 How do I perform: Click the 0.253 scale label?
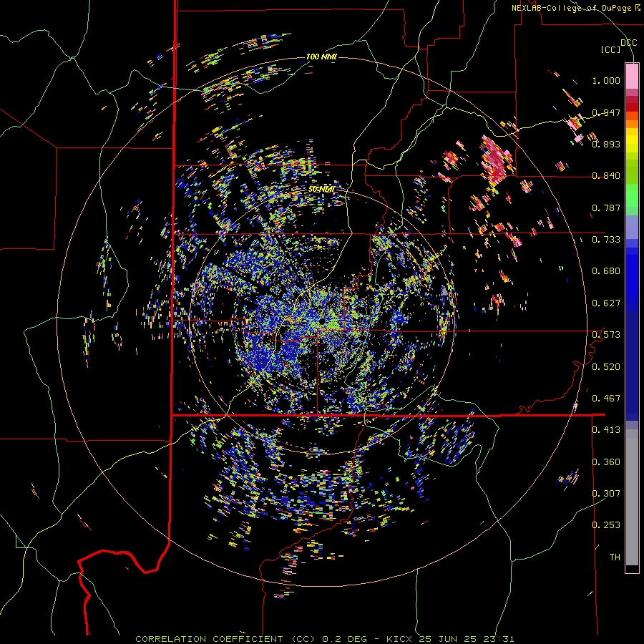click(x=606, y=525)
